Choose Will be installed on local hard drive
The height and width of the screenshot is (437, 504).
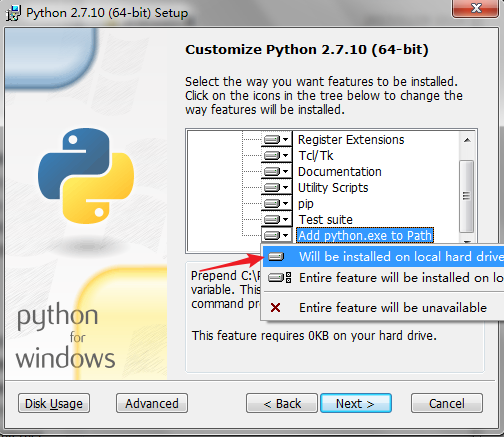[383, 257]
